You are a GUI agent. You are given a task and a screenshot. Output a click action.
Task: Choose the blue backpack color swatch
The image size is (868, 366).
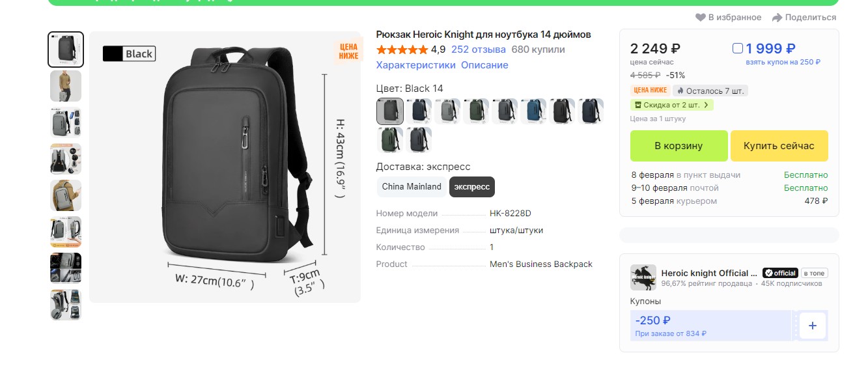[533, 111]
